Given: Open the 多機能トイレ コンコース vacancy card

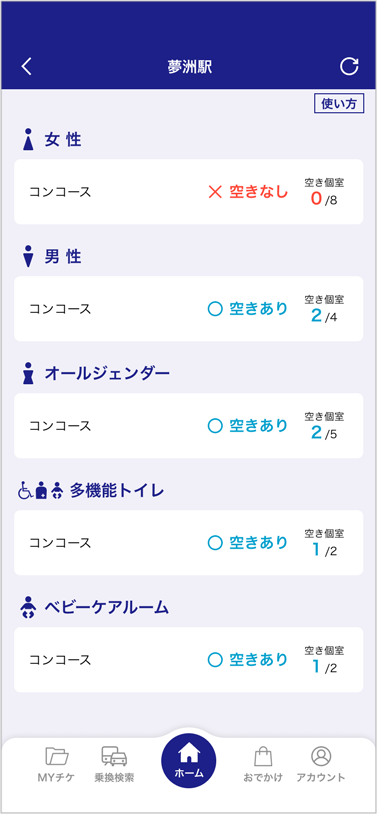Looking at the screenshot, I should click(188, 542).
